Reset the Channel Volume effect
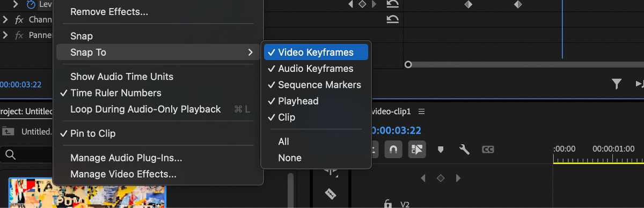Image resolution: width=644 pixels, height=208 pixels. (393, 19)
